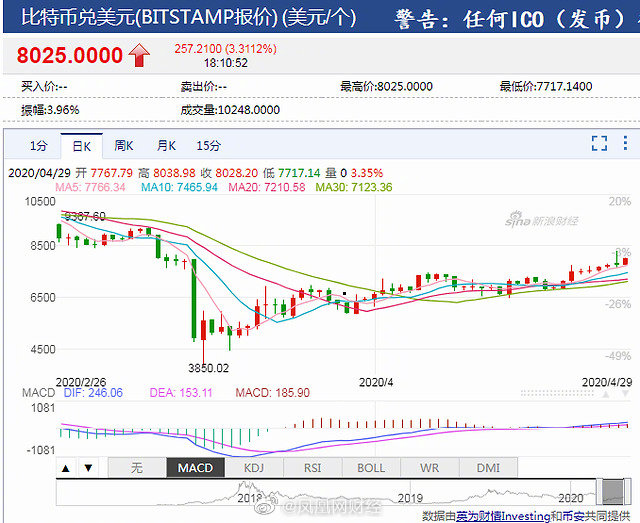Screen dimensions: 640x523
Task: Select the KDJ indicator button
Action: coord(254,467)
